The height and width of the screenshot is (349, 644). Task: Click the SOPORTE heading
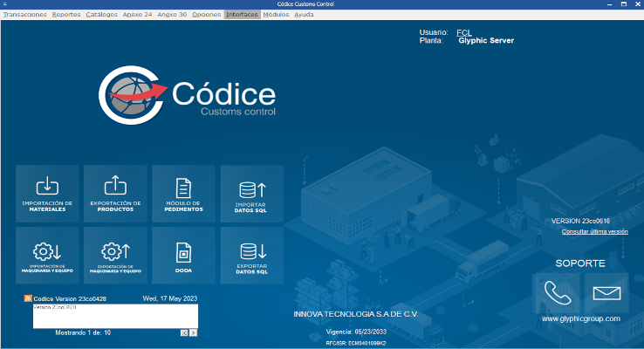pos(580,263)
